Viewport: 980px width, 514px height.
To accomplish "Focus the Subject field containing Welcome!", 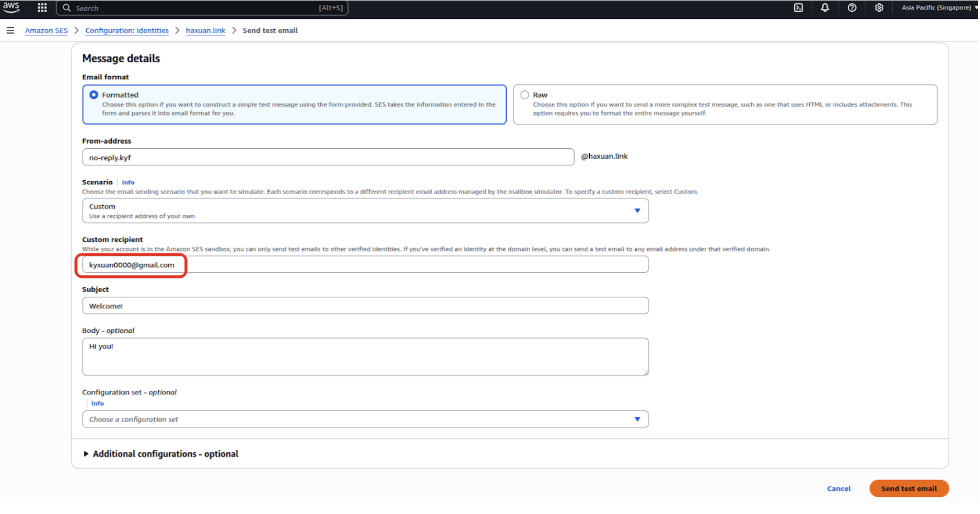I will [x=365, y=306].
